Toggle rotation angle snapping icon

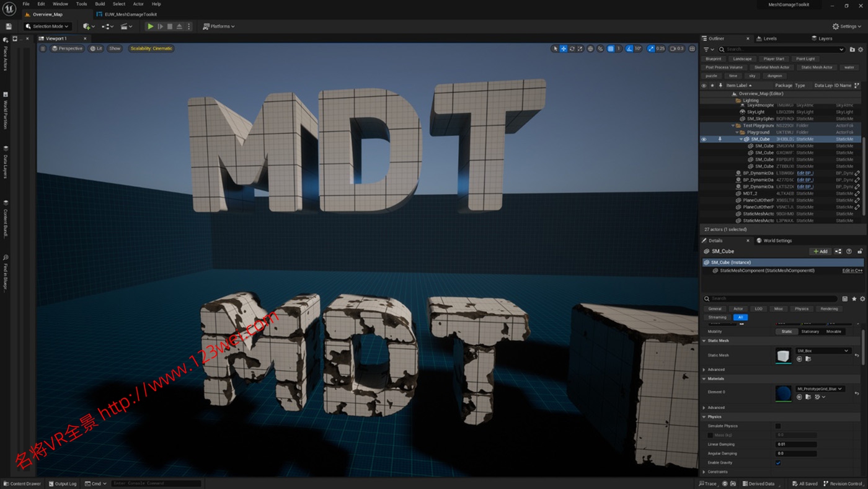tap(629, 48)
